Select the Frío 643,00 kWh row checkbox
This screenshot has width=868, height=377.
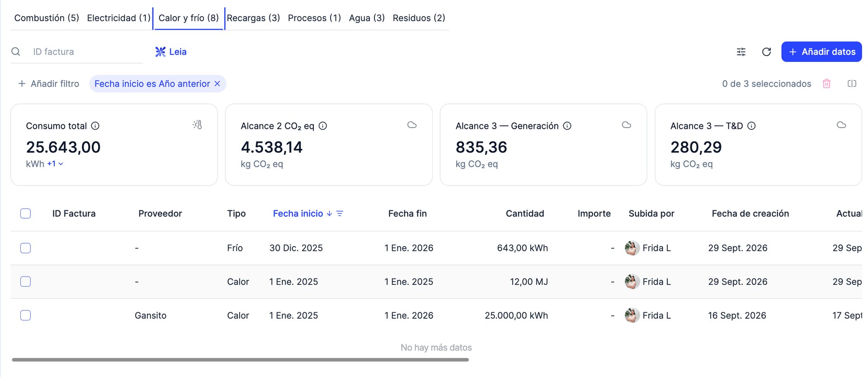point(25,248)
